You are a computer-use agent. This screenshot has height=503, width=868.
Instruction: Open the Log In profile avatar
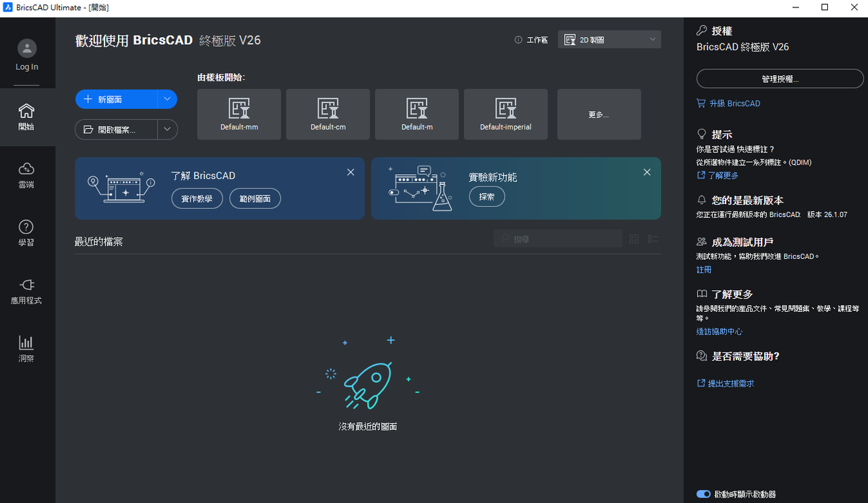(x=27, y=48)
